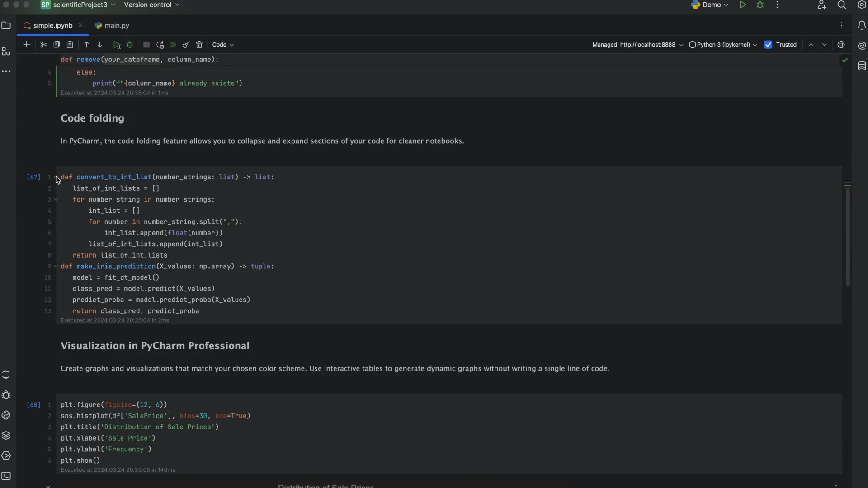868x488 pixels.
Task: Go to previous highlighted problem up arrow
Action: (811, 45)
